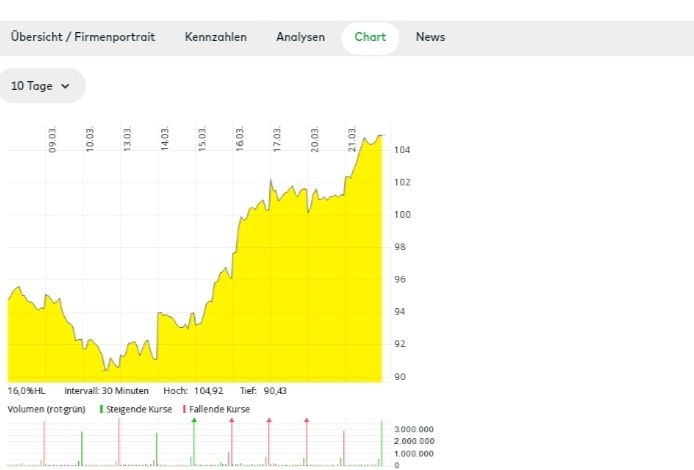
Task: Click the Fallende Kurse legend text
Action: pyautogui.click(x=220, y=409)
